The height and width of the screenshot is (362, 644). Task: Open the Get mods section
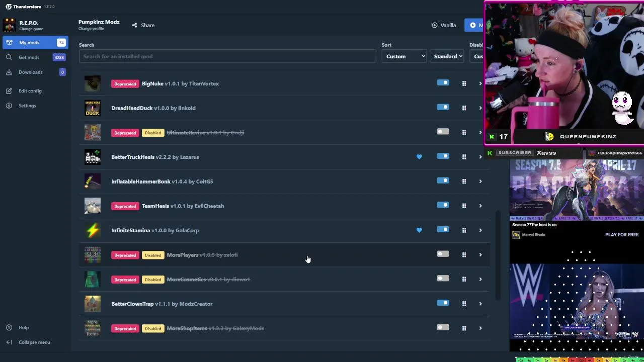(34, 57)
